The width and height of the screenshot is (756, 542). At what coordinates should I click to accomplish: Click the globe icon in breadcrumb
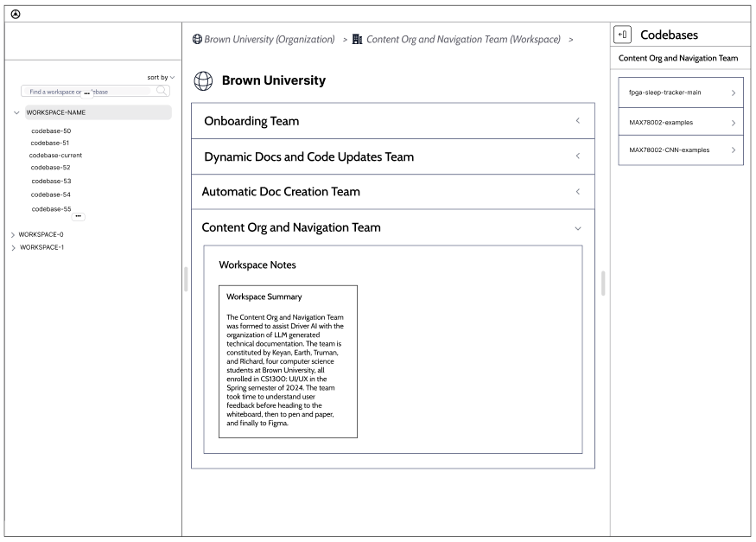click(x=197, y=39)
